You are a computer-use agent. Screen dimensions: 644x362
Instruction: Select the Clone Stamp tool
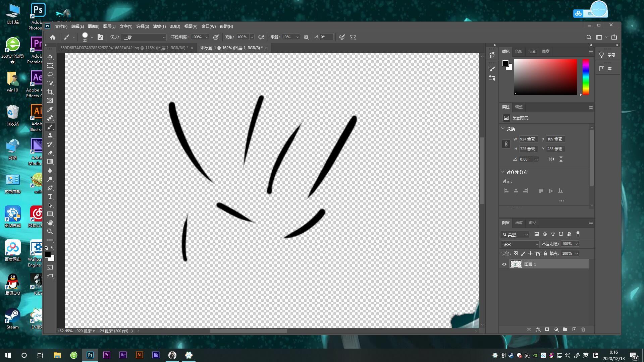[50, 135]
